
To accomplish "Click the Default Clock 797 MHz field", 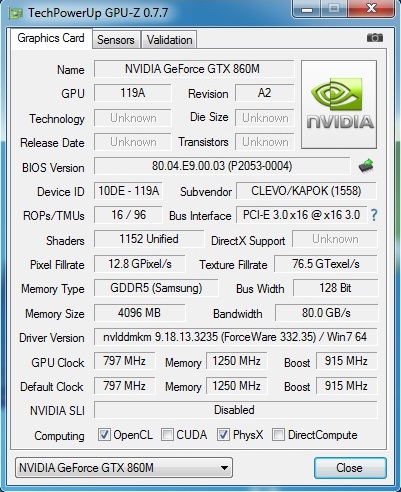I will point(124,386).
